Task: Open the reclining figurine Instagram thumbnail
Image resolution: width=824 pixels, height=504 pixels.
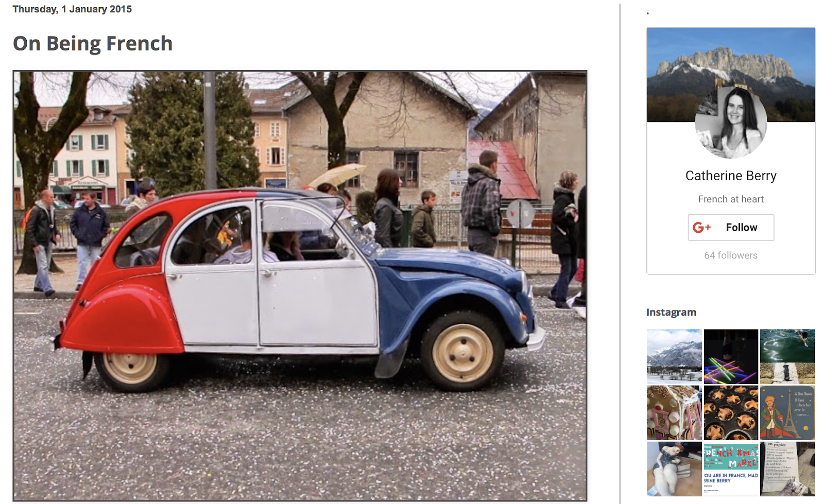Action: coord(674,469)
